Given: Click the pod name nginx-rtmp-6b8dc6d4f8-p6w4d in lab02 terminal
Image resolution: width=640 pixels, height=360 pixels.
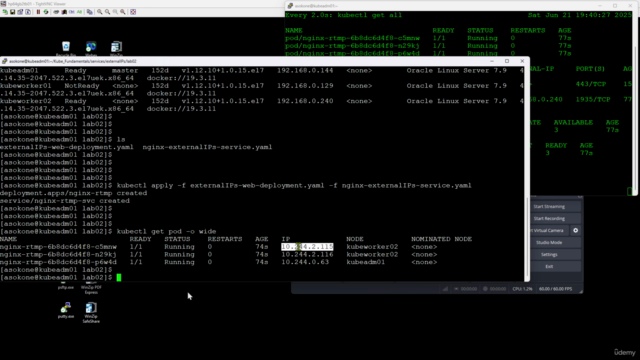Looking at the screenshot, I should pos(58,262).
